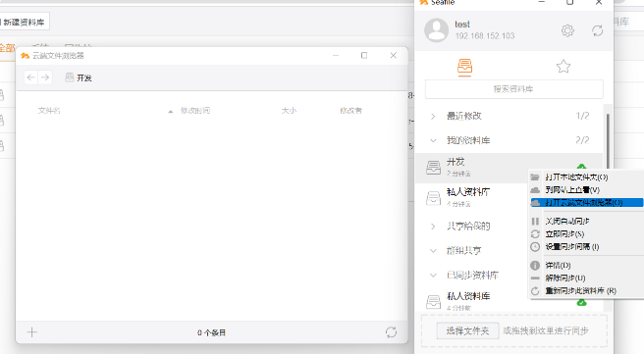
Task: Click the refresh icon beside the settings gear
Action: (x=597, y=30)
